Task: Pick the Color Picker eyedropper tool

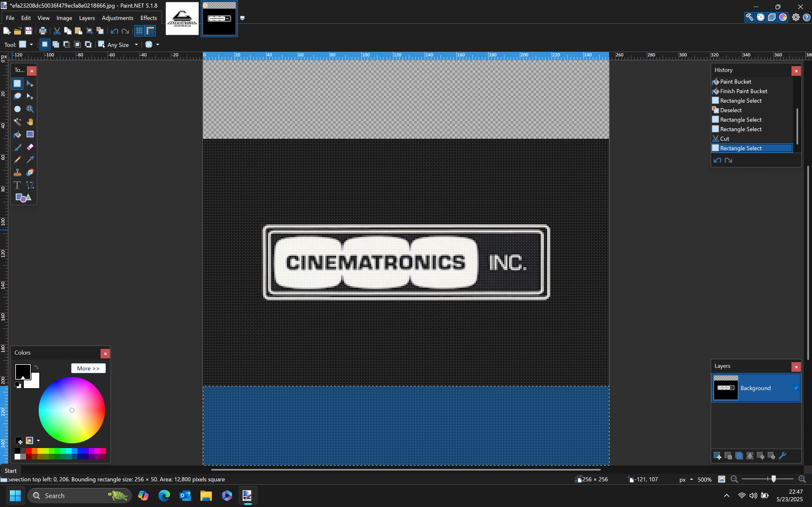Action: click(30, 160)
